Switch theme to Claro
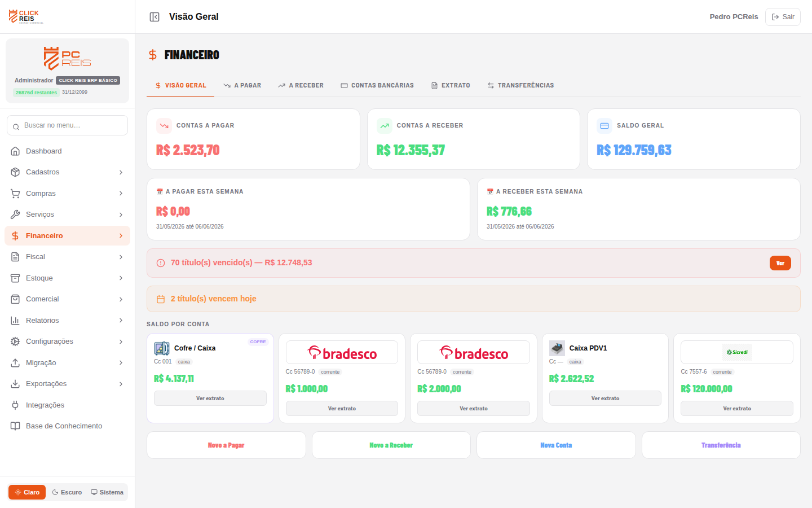The height and width of the screenshot is (508, 812). (27, 492)
